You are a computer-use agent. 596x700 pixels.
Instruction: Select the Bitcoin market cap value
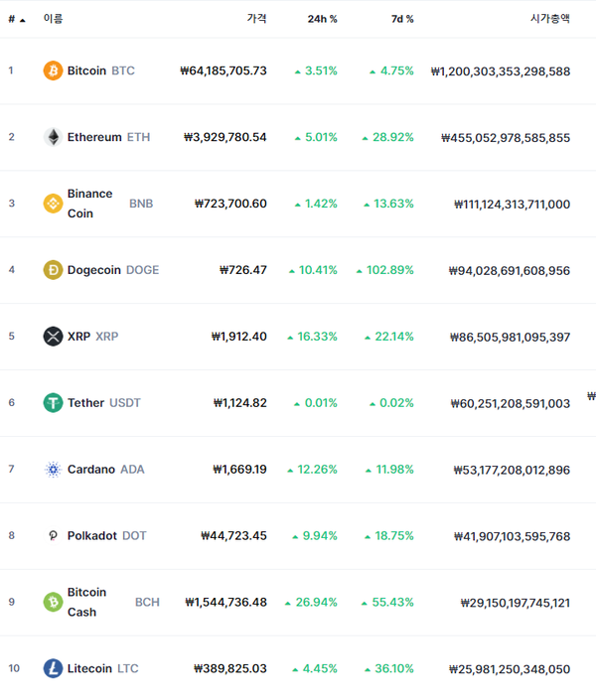click(501, 70)
